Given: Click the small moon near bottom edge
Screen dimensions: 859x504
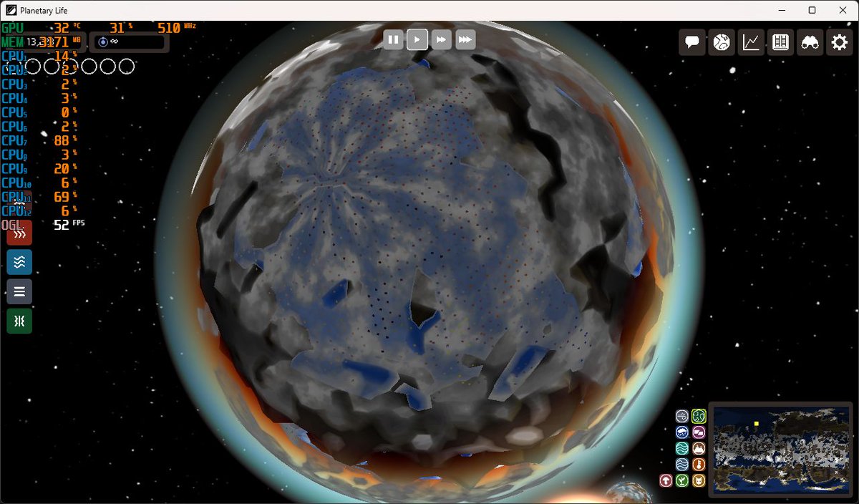Looking at the screenshot, I should coord(629,493).
